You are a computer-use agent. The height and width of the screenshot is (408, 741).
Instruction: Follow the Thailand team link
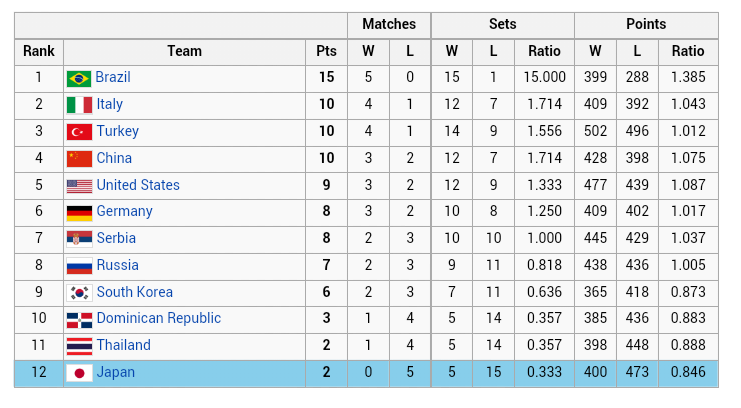coord(123,345)
